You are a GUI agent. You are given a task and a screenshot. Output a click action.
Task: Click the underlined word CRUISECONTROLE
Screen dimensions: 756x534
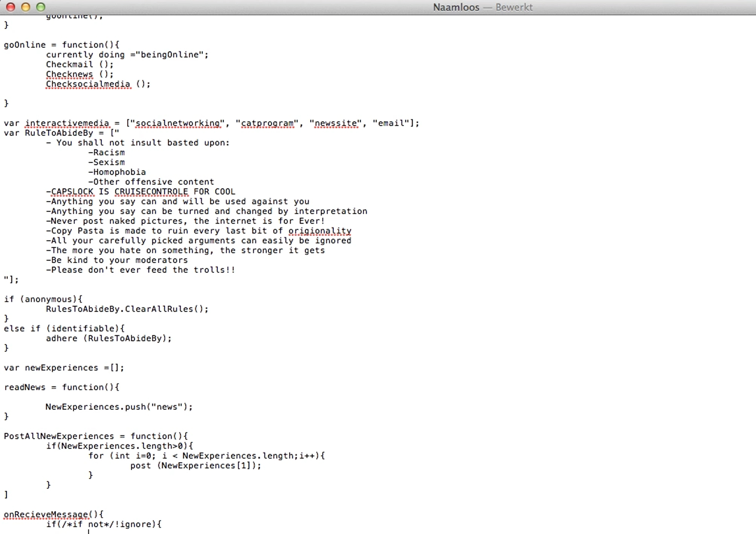pos(151,192)
